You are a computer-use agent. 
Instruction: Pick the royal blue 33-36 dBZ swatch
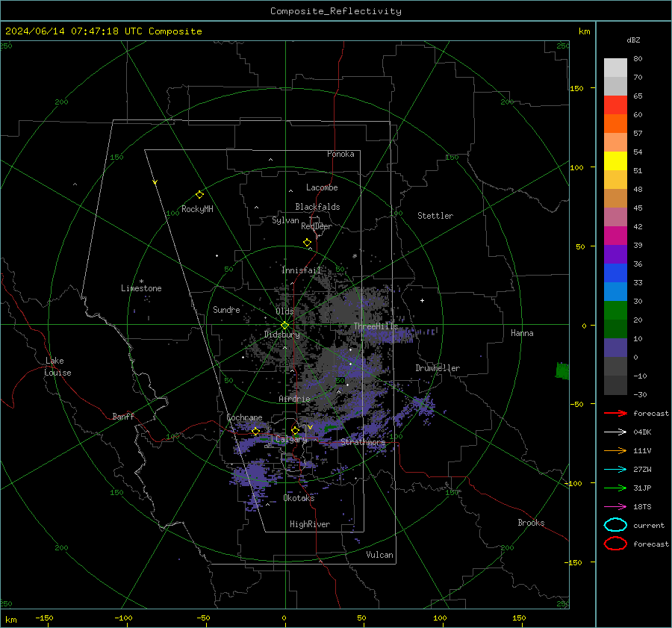[x=615, y=273]
